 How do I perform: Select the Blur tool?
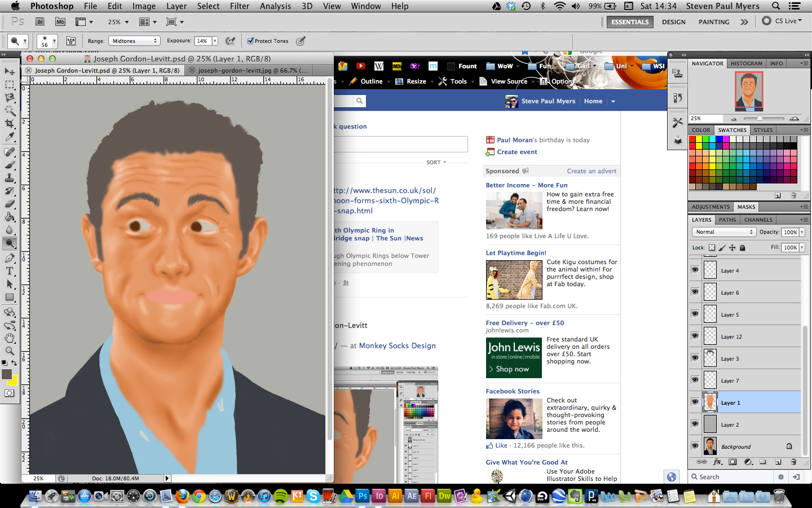10,230
